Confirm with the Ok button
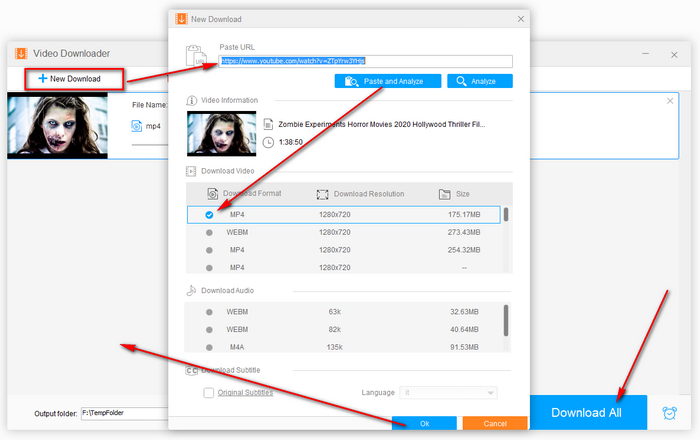This screenshot has width=700, height=440. [x=424, y=423]
